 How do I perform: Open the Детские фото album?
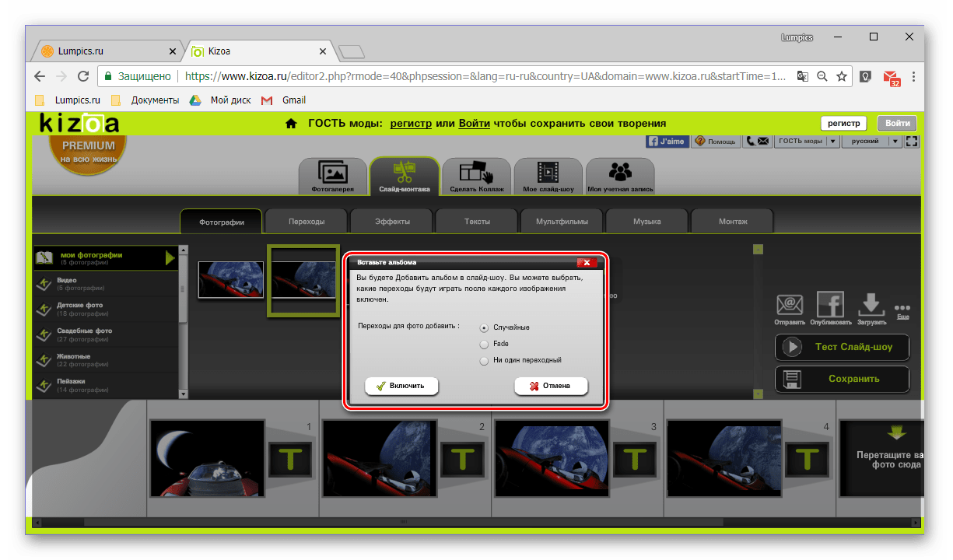[106, 309]
